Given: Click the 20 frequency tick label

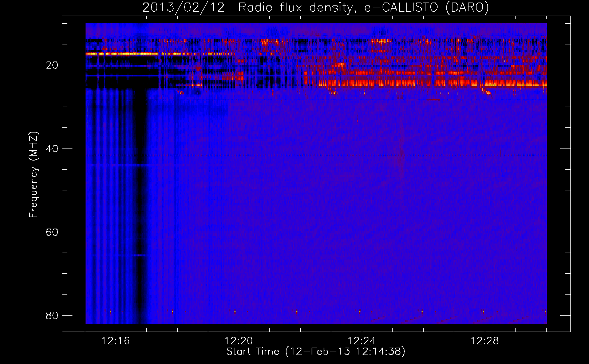Looking at the screenshot, I should pos(52,65).
